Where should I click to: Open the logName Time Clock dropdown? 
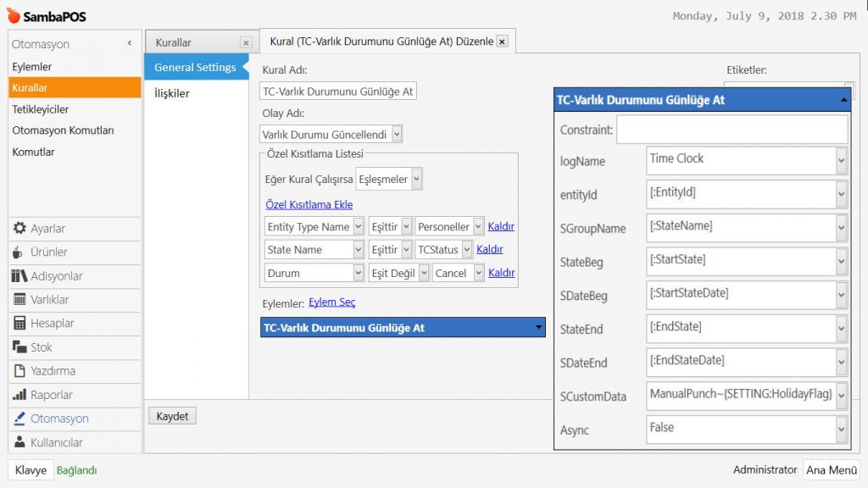840,160
